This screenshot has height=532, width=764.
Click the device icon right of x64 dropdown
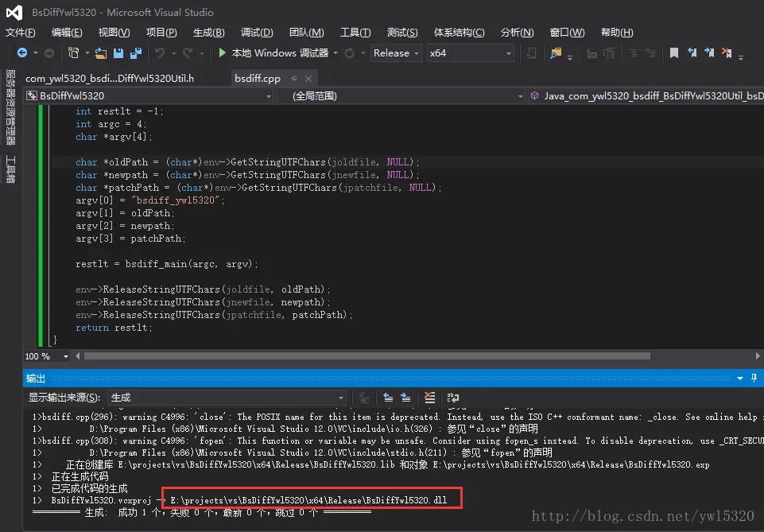pyautogui.click(x=532, y=53)
